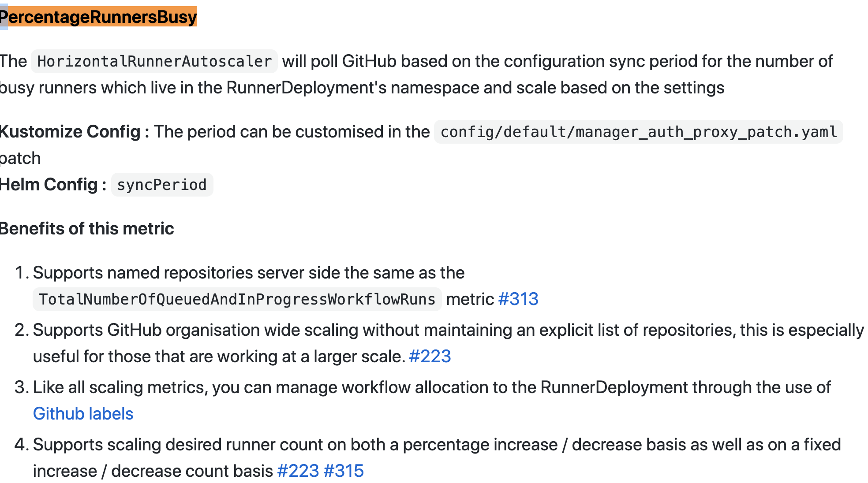
Task: Click 'The period can be customised in the' text
Action: click(x=292, y=132)
